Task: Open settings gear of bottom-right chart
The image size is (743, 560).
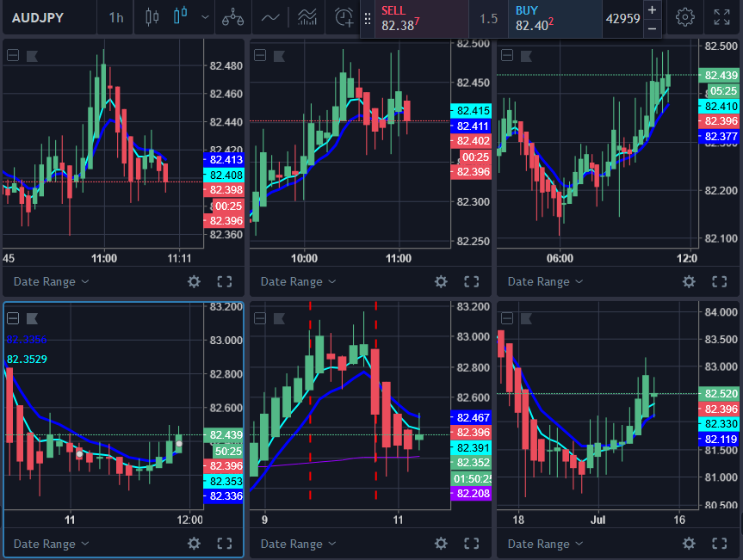Action: tap(689, 544)
